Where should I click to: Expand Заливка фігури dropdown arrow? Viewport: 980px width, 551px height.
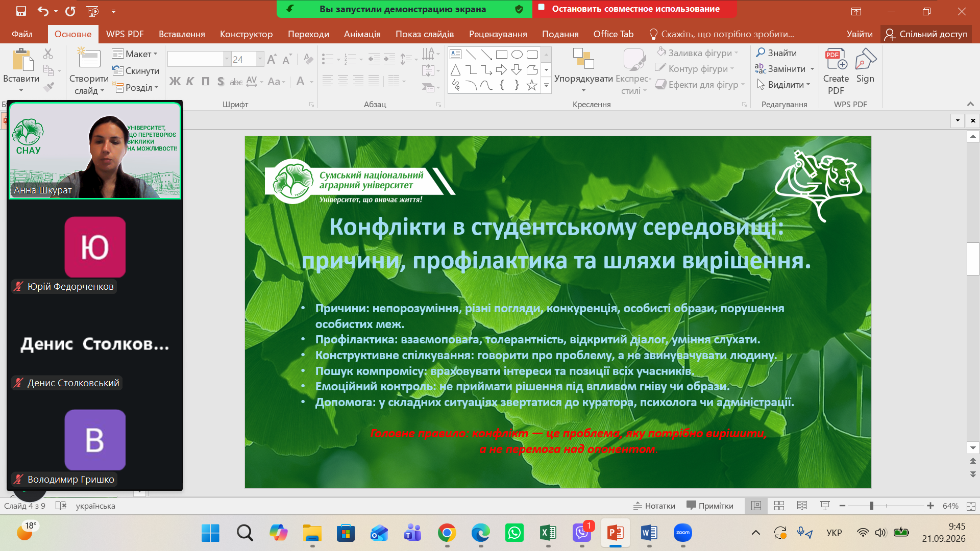tap(737, 53)
